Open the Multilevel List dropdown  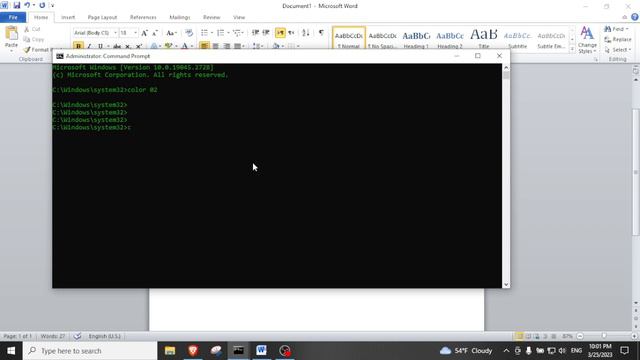(238, 33)
